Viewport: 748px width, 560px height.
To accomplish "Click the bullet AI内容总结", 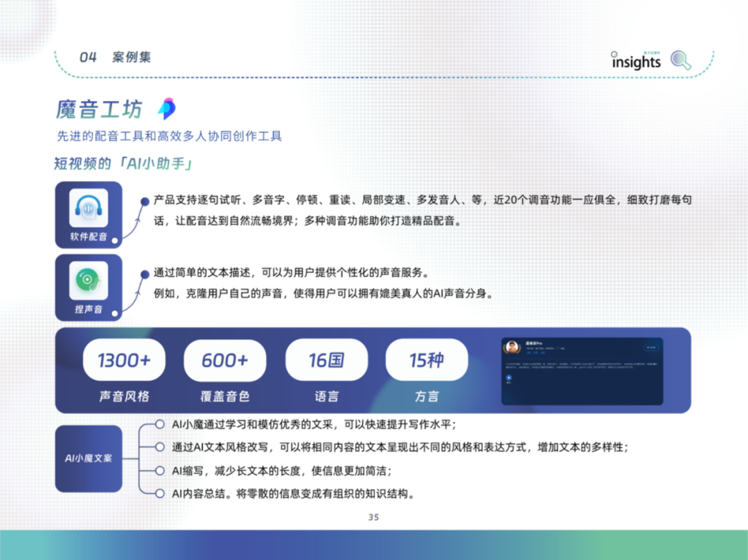I will [294, 494].
